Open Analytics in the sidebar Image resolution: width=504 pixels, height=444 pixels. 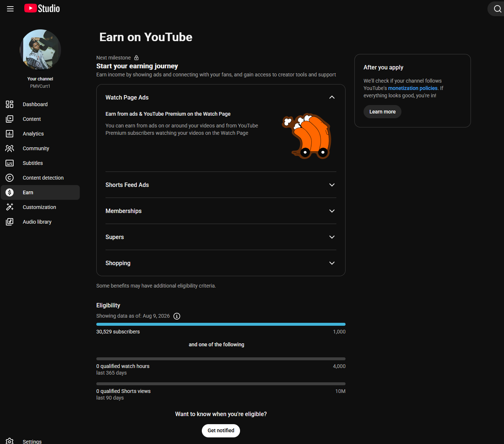40,134
